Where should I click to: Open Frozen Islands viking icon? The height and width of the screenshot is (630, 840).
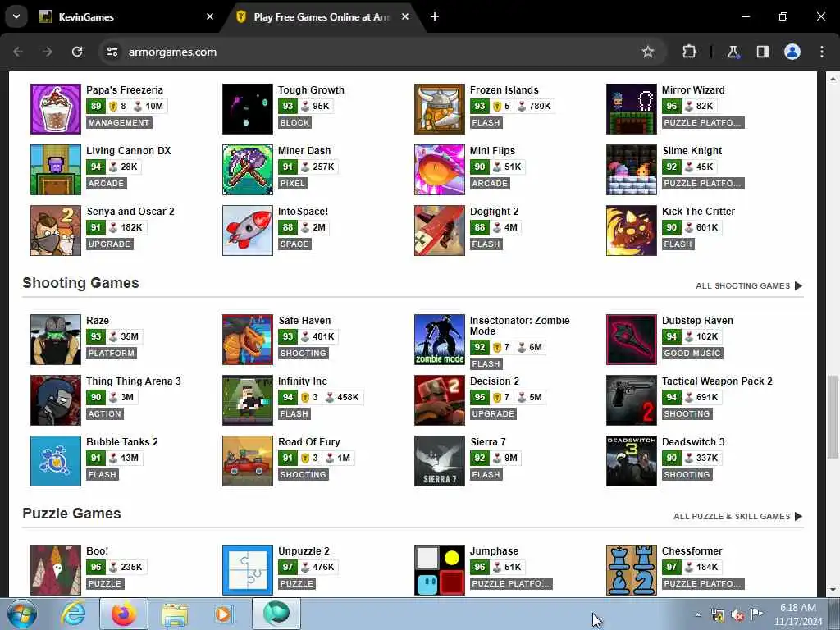(x=440, y=109)
